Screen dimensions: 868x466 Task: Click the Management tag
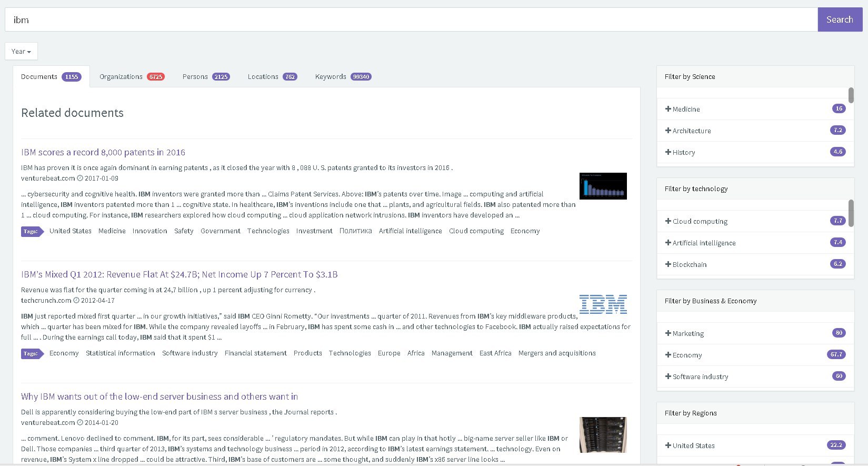452,353
